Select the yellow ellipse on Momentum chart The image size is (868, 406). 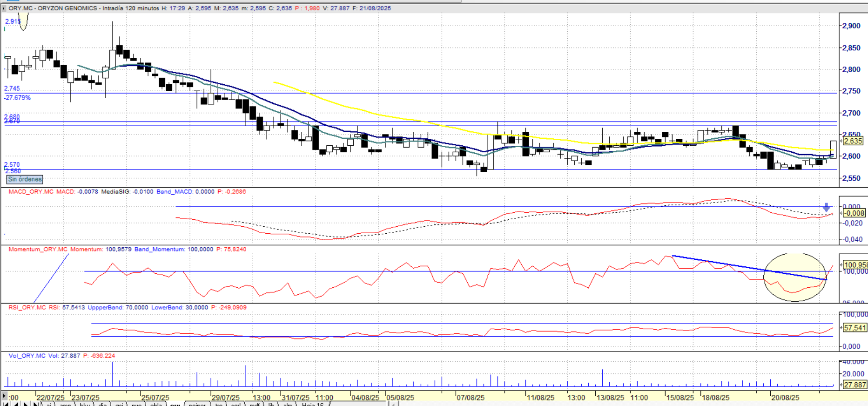pos(795,277)
